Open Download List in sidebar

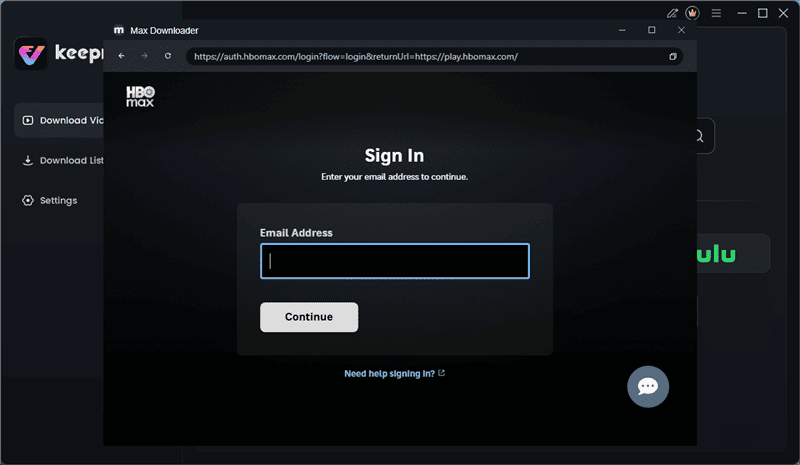pyautogui.click(x=62, y=160)
